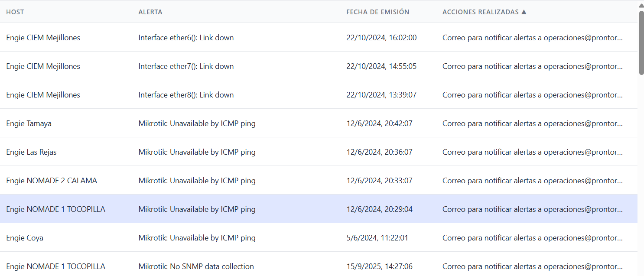Screen dimensions: 644x276
Task: Select the Interface ether7 Link down alert
Action: 186,66
